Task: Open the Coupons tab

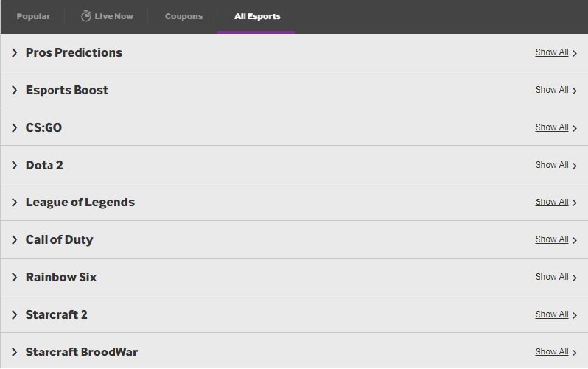Action: [x=183, y=16]
